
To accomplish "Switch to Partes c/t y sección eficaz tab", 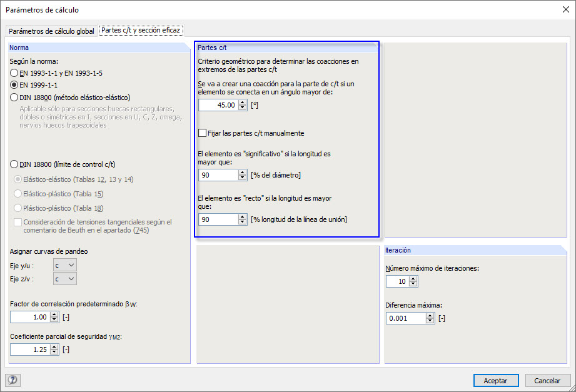I will [x=141, y=30].
